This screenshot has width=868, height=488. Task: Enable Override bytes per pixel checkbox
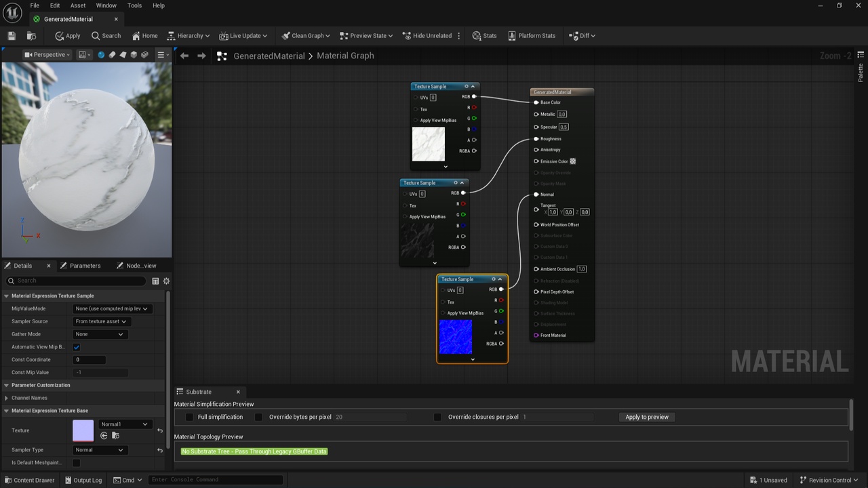click(258, 417)
